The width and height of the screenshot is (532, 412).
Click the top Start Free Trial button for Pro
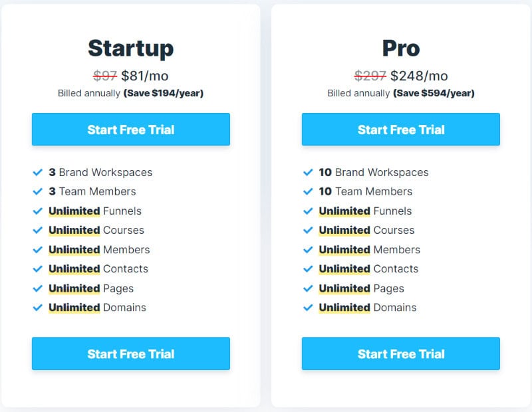401,130
